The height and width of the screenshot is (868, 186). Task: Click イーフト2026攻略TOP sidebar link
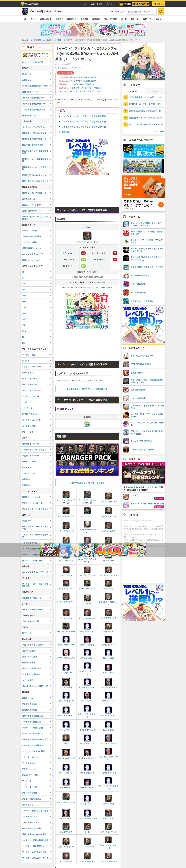37,62
